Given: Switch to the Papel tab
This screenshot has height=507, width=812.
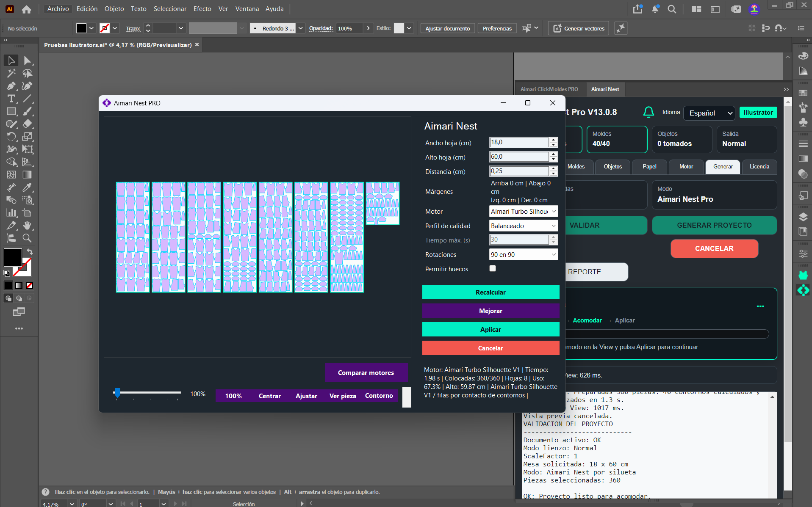Looking at the screenshot, I should pyautogui.click(x=649, y=167).
